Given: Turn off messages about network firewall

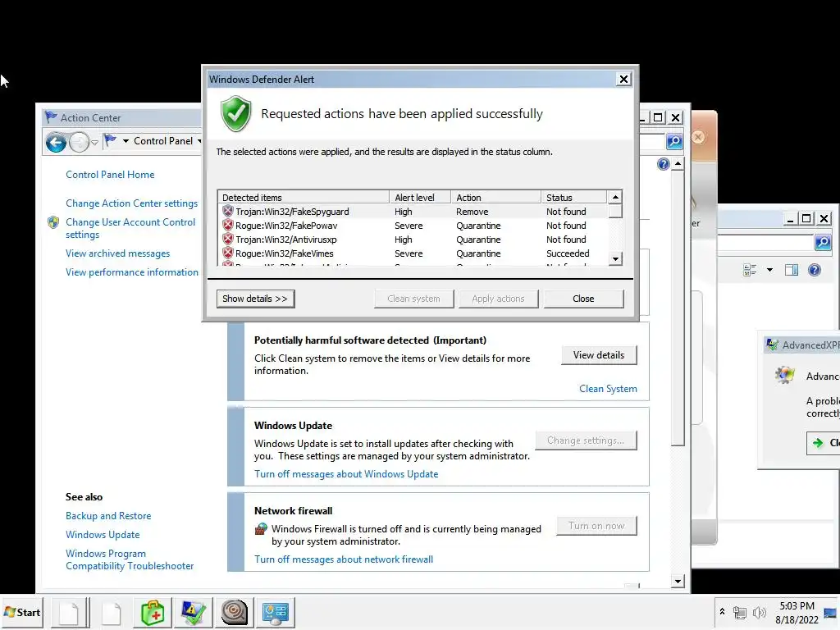Looking at the screenshot, I should pyautogui.click(x=344, y=559).
